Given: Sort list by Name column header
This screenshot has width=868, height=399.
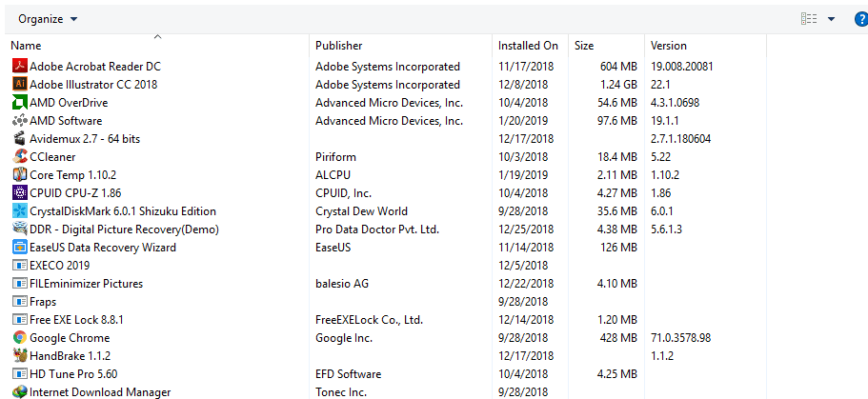Looking at the screenshot, I should click(x=26, y=46).
